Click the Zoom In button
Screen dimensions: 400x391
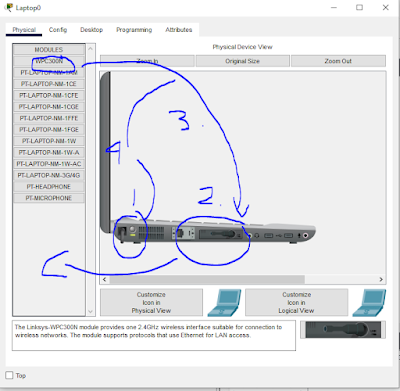click(147, 61)
